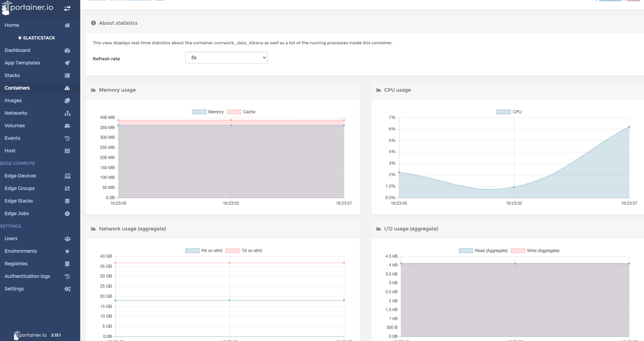This screenshot has height=341, width=644.
Task: Click the SETTINGS section header
Action: [10, 226]
